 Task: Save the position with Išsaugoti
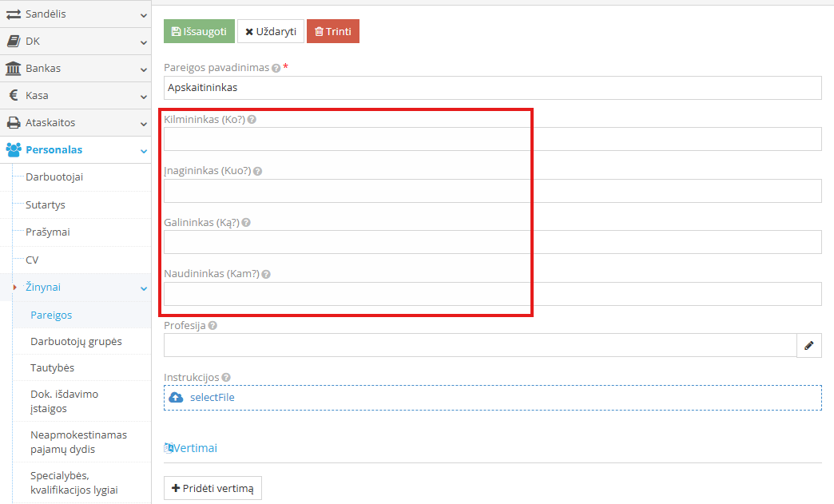[199, 31]
